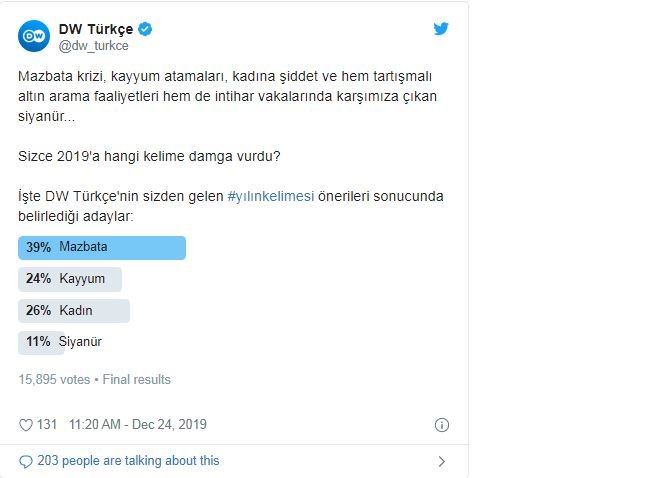Click the DW Türkçe profile avatar

tap(35, 36)
